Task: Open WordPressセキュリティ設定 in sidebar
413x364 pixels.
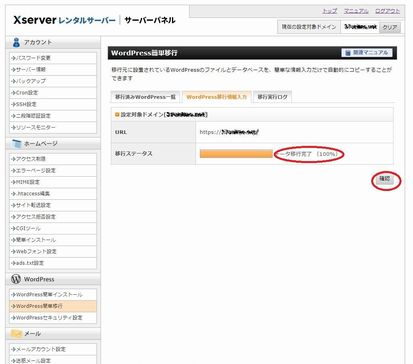Action: coord(53,318)
